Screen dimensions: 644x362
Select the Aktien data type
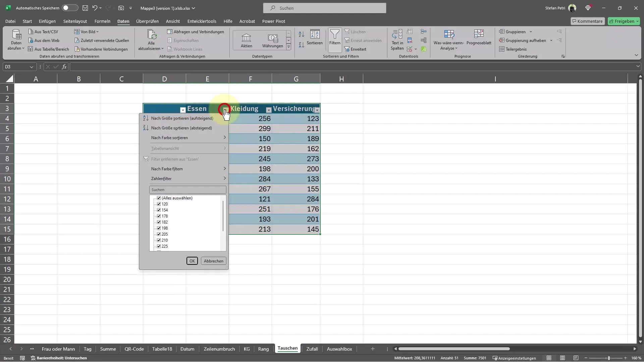(x=246, y=41)
